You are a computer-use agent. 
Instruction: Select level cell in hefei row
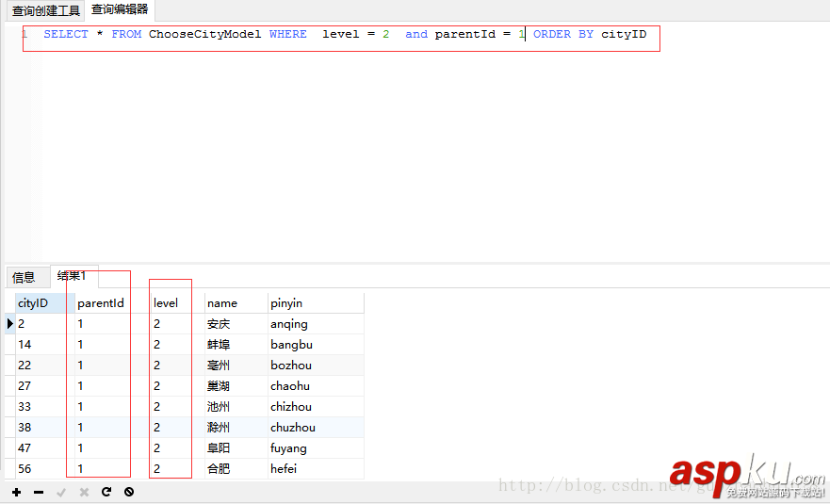click(x=177, y=468)
